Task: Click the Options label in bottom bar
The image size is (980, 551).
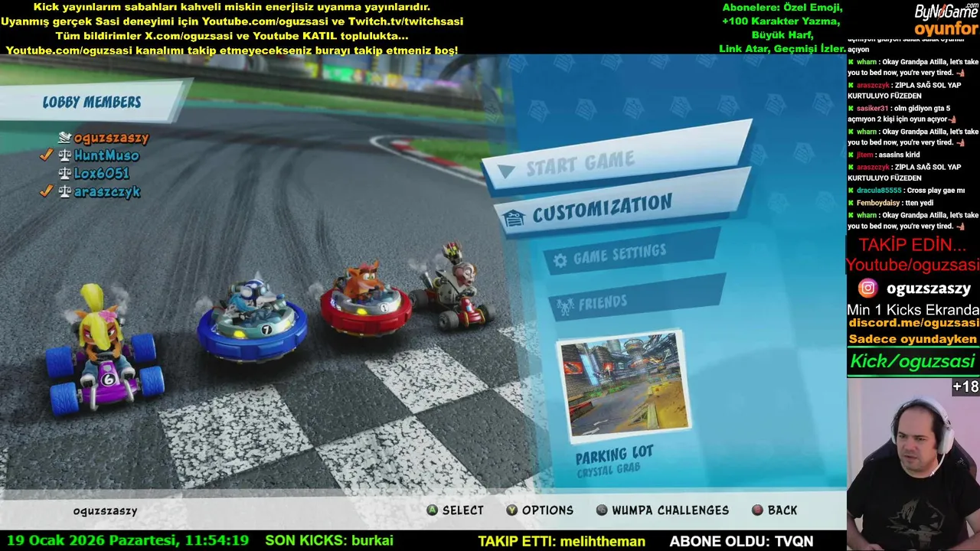Action: [547, 510]
